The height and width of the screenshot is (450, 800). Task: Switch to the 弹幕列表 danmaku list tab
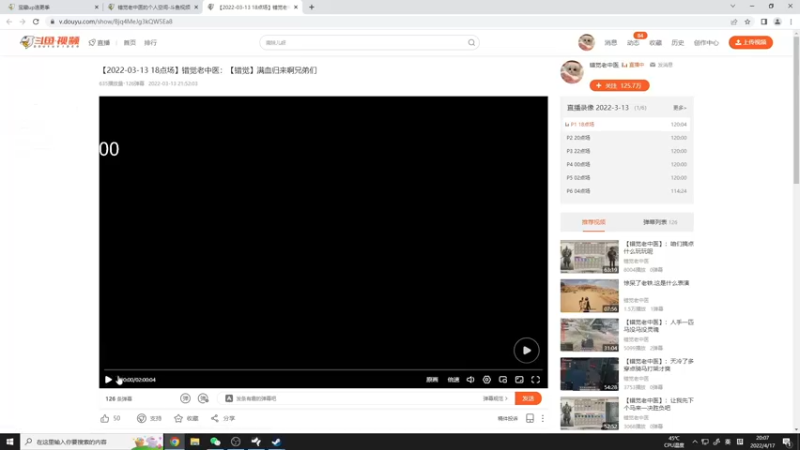(x=660, y=222)
